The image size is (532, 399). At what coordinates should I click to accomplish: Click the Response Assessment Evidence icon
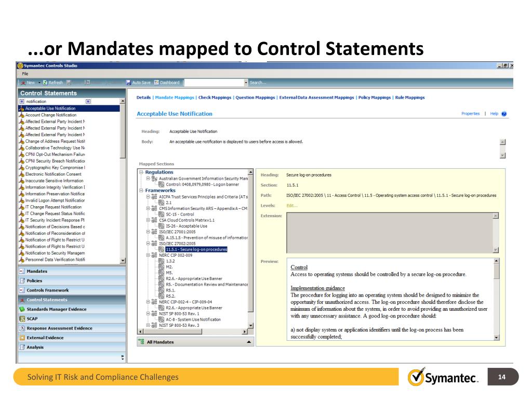(x=22, y=328)
